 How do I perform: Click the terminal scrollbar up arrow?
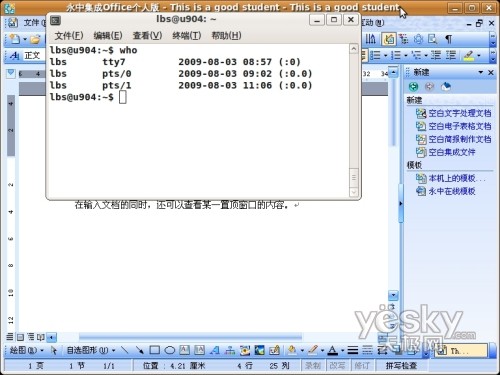click(354, 49)
